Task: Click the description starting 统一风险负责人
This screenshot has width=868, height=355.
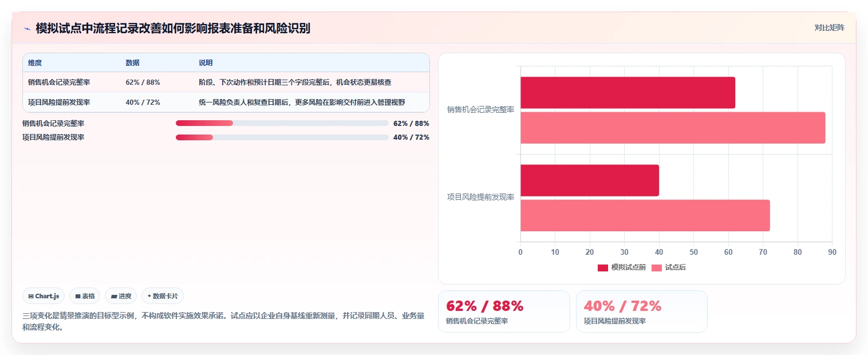Action: coord(302,102)
